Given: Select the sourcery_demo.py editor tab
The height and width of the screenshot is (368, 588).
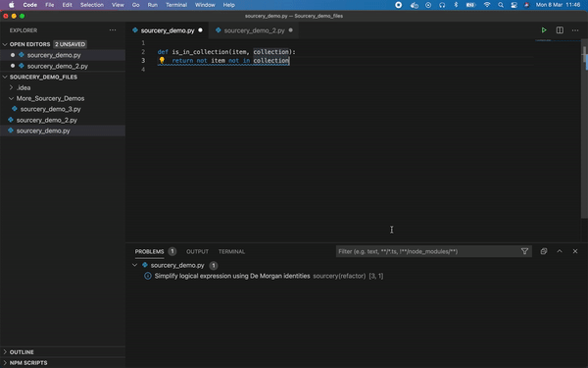Looking at the screenshot, I should click(x=168, y=30).
